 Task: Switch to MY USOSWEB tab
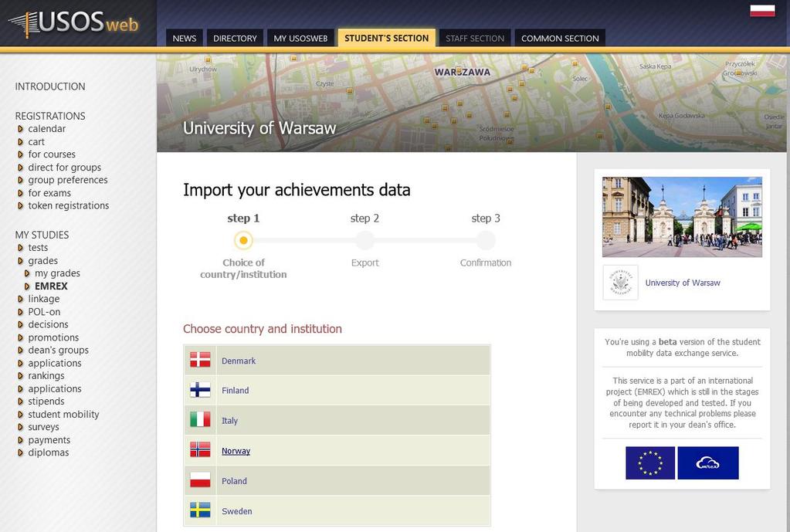pyautogui.click(x=300, y=39)
